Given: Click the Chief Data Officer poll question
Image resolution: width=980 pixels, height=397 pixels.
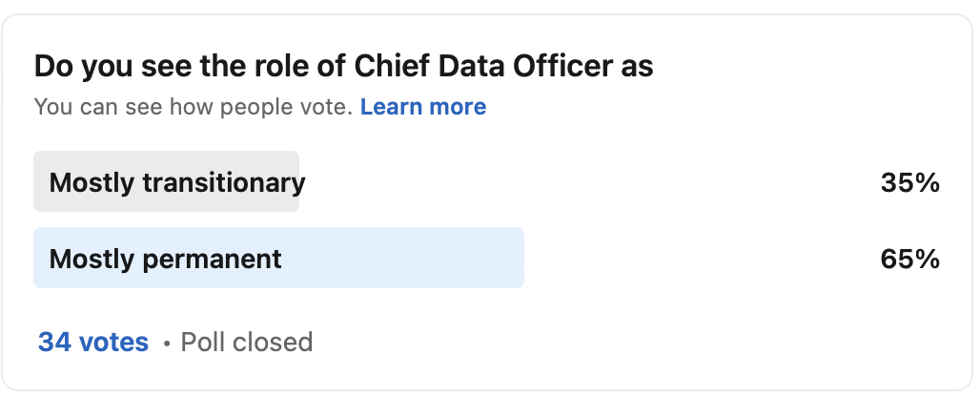Looking at the screenshot, I should pos(343,67).
